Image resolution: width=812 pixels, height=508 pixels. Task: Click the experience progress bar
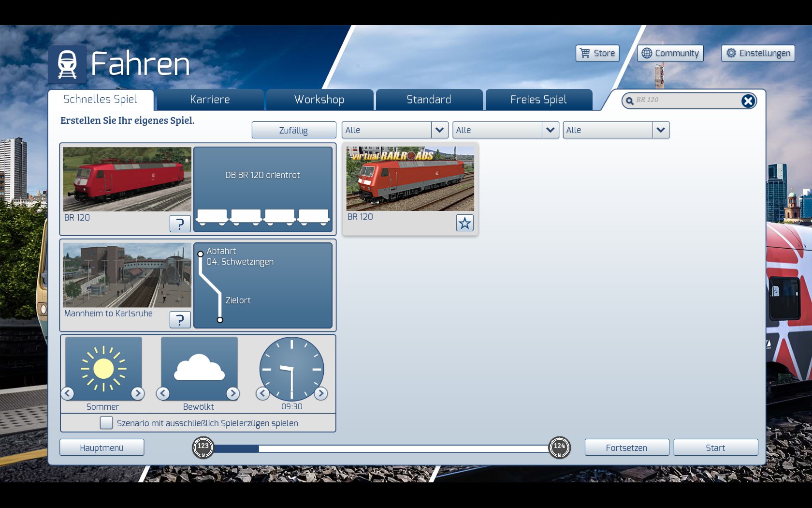coord(381,448)
